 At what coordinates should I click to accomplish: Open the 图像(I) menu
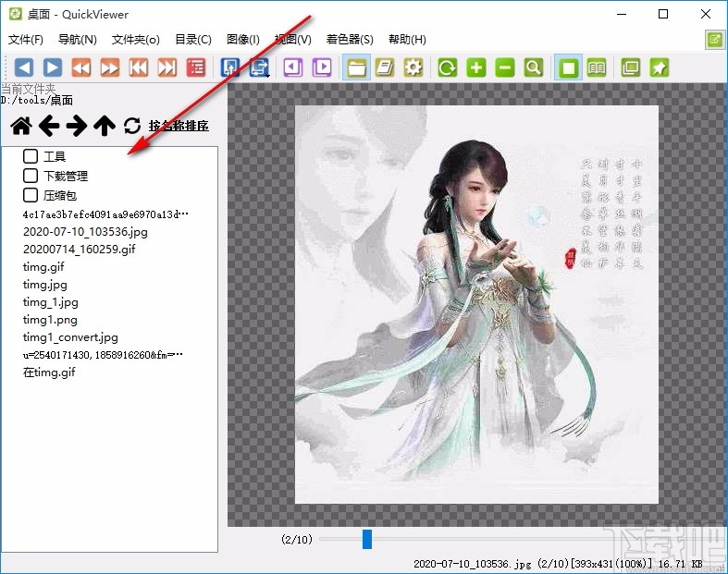243,40
